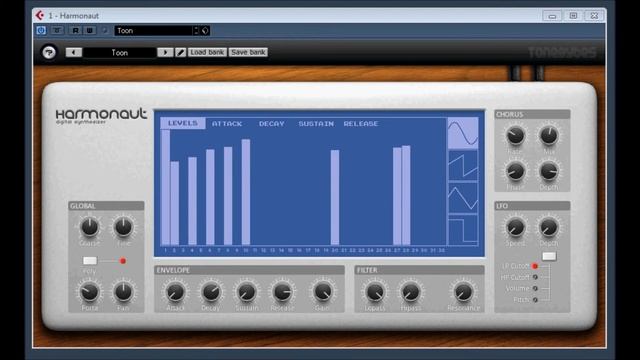The height and width of the screenshot is (360, 640).
Task: Click the Chorus Rate knob
Action: click(x=515, y=136)
